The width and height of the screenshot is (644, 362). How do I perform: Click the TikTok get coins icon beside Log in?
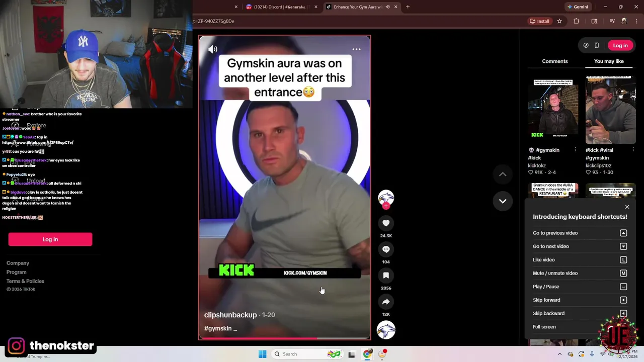(586, 45)
